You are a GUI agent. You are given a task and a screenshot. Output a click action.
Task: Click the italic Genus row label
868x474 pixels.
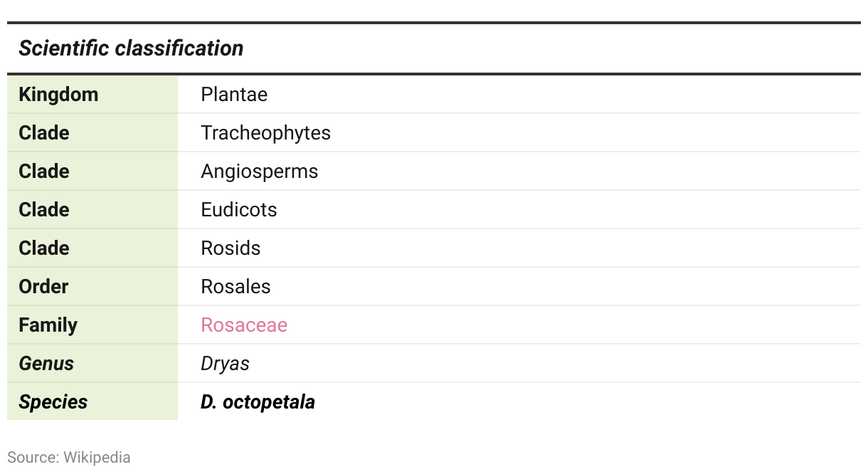(x=46, y=364)
